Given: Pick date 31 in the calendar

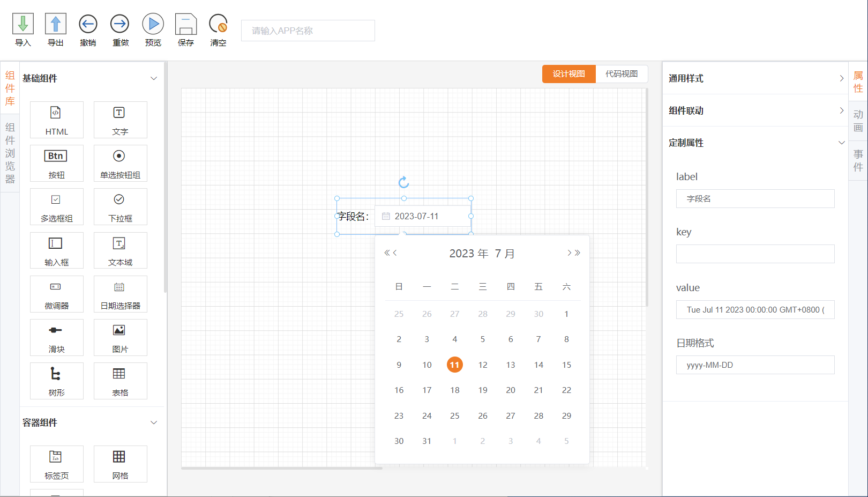Looking at the screenshot, I should [x=427, y=441].
